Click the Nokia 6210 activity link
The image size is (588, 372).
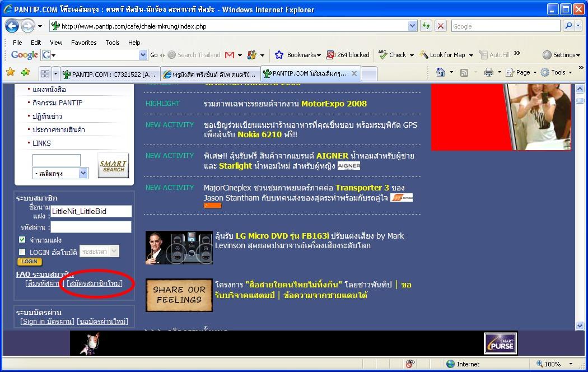click(x=259, y=134)
